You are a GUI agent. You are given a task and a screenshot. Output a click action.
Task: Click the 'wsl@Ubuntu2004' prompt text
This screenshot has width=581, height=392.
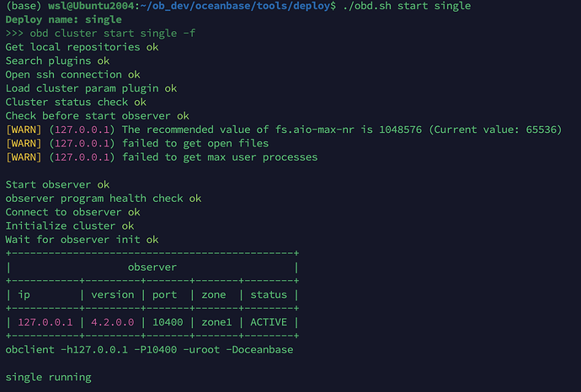tap(93, 6)
